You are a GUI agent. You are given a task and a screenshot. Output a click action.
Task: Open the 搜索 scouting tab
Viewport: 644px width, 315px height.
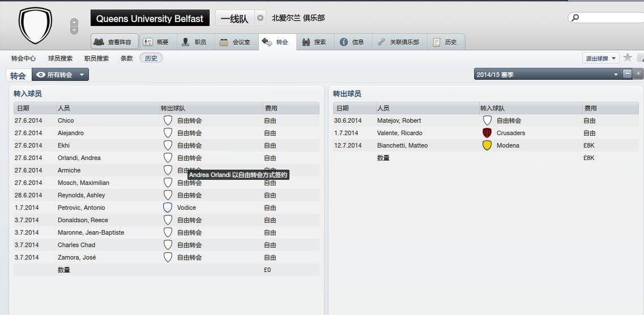315,42
